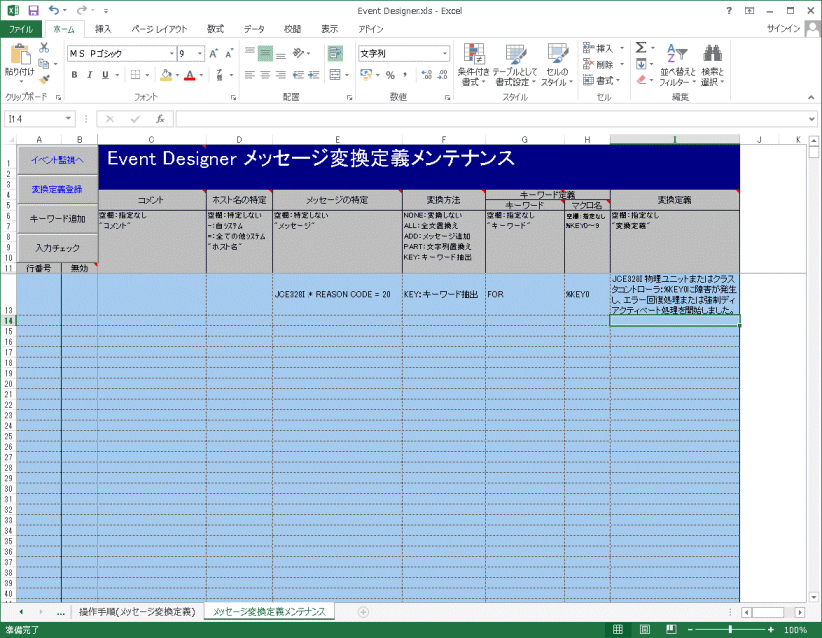Open the font size dropdown
This screenshot has height=638, width=822.
(200, 53)
